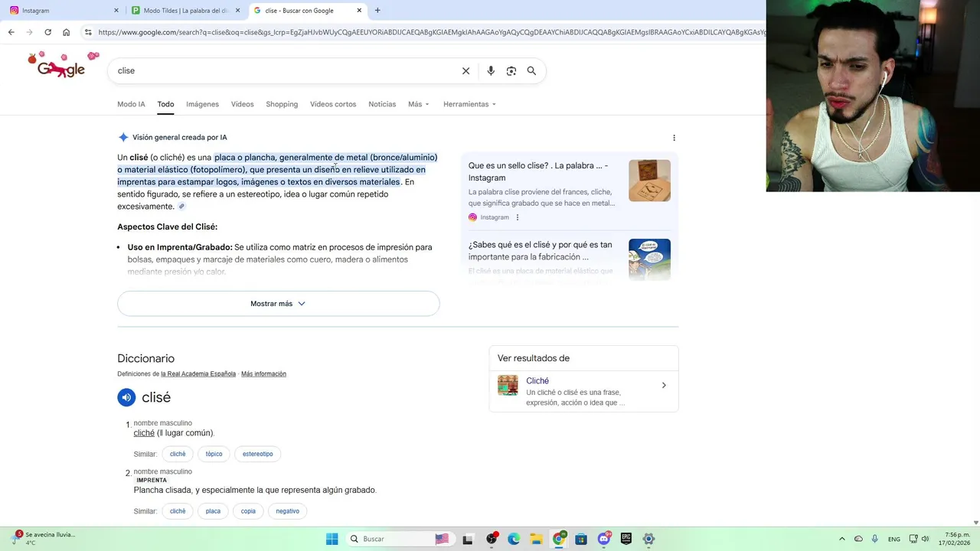This screenshot has height=551, width=980.
Task: Expand AI overview with Mostrar más
Action: coord(278,304)
